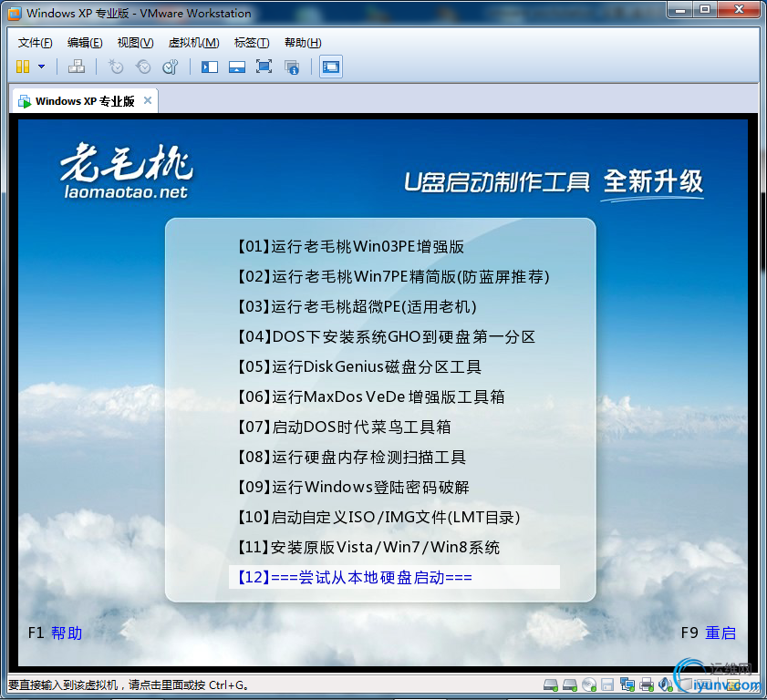Image resolution: width=767 pixels, height=700 pixels.
Task: Maximize the VMware Workstation window
Action: click(704, 10)
